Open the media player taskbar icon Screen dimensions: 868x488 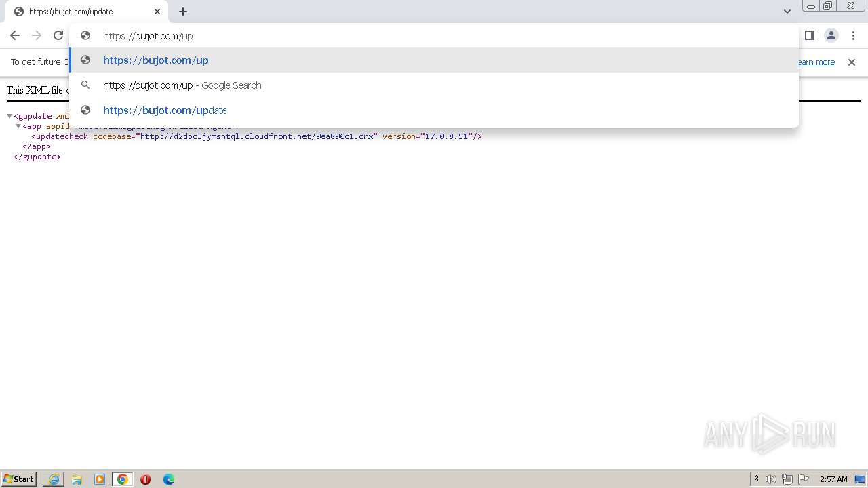coord(100,479)
